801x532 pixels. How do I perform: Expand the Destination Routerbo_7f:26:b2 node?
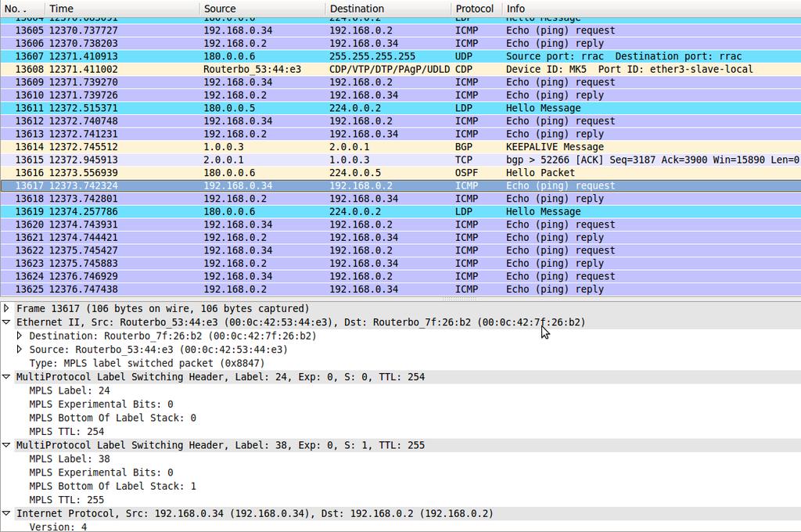coord(19,336)
